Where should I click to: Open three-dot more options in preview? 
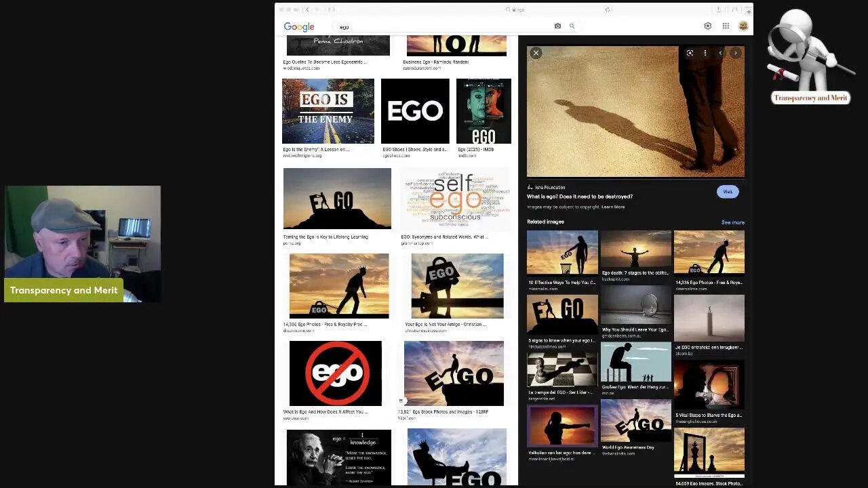pos(705,53)
